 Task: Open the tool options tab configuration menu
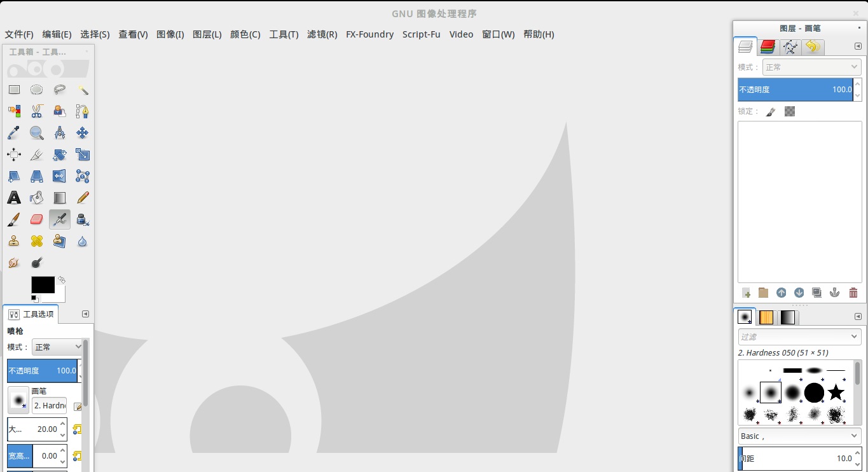pyautogui.click(x=85, y=314)
